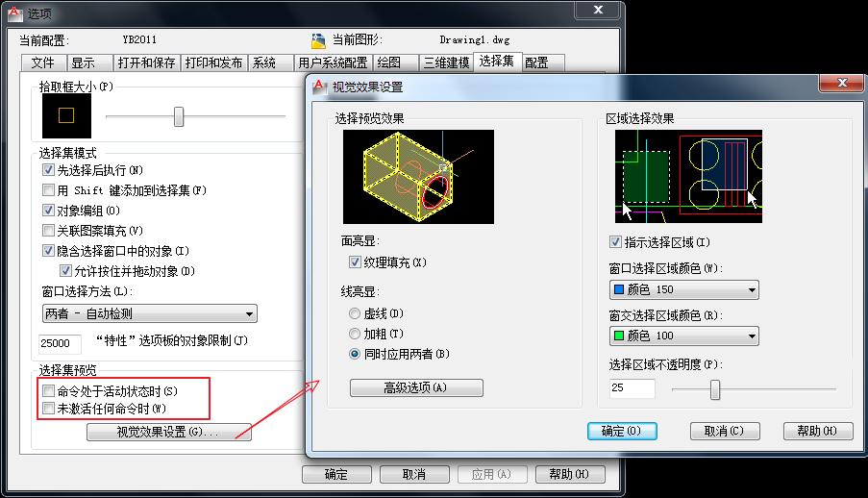Select 同时应用两者(B) radio button
This screenshot has width=868, height=498.
tap(355, 354)
